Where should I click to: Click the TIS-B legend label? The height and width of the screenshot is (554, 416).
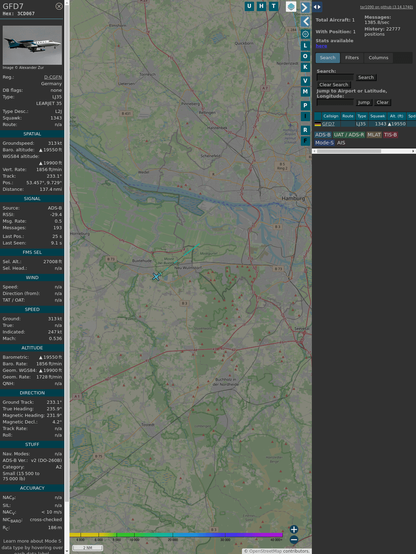click(x=391, y=135)
